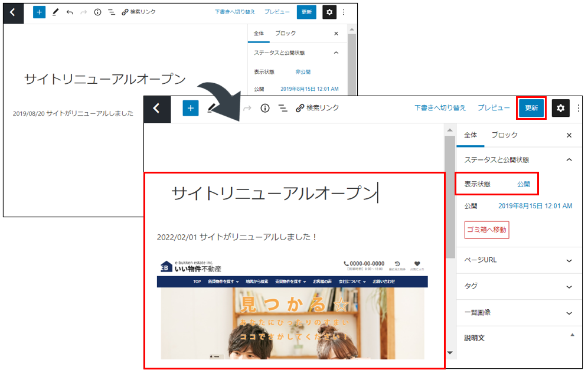The height and width of the screenshot is (373, 588).
Task: Click the 公開 visibility status link
Action: point(524,184)
